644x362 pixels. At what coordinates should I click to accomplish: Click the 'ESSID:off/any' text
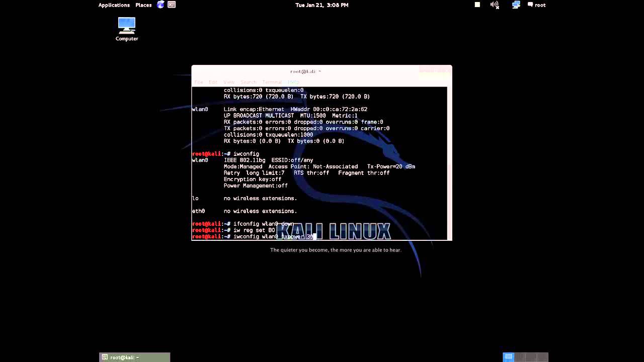coord(292,160)
